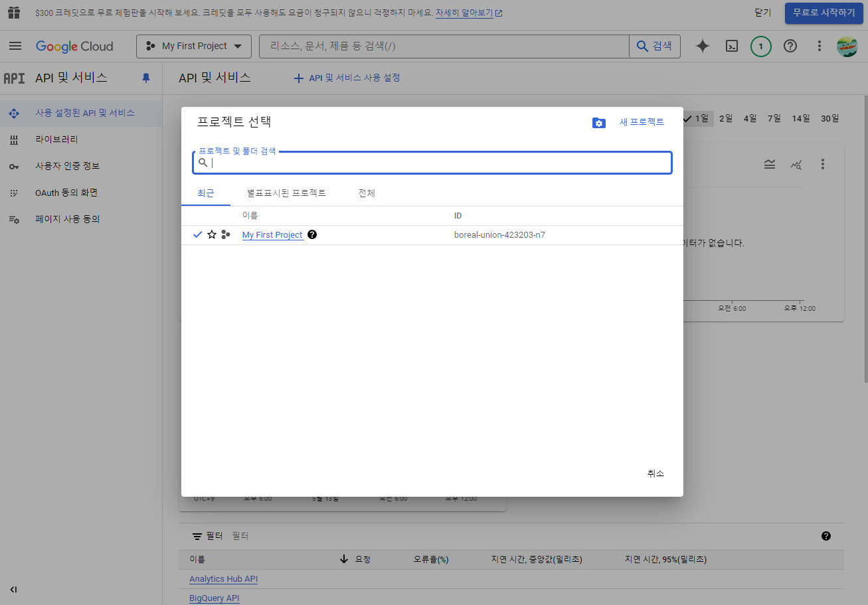Click the My First Project link
Viewport: 868px width, 605px height.
[x=273, y=234]
